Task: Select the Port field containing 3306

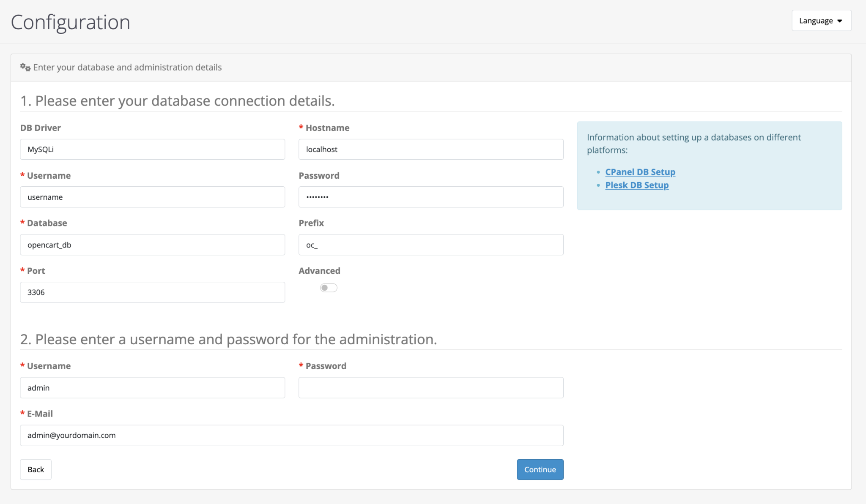Action: (152, 292)
